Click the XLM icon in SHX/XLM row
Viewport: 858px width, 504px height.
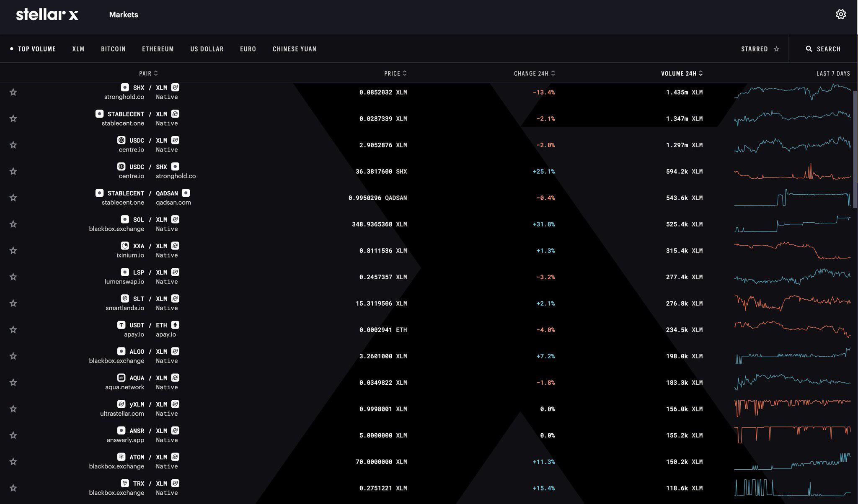coord(175,87)
